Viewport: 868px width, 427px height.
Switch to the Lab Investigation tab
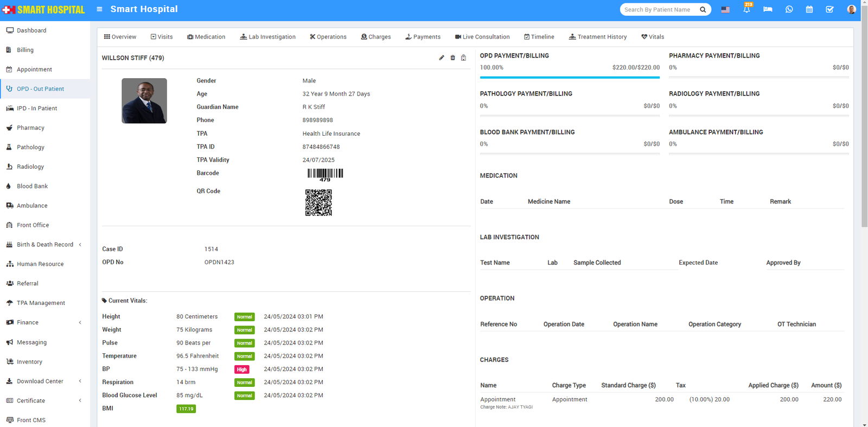click(x=268, y=37)
